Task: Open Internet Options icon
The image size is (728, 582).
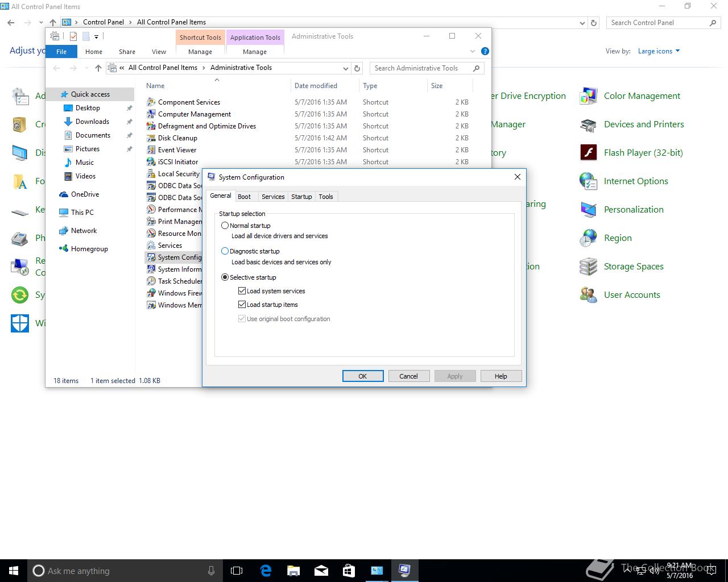Action: (588, 181)
